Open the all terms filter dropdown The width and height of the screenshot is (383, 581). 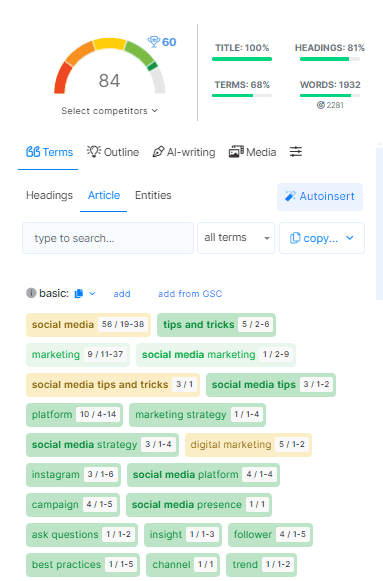point(236,238)
